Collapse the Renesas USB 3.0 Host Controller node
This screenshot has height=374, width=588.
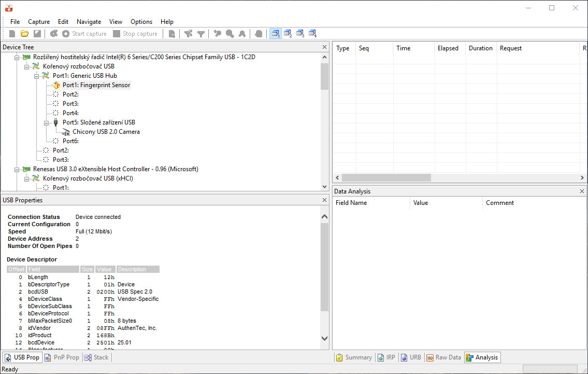coord(17,170)
